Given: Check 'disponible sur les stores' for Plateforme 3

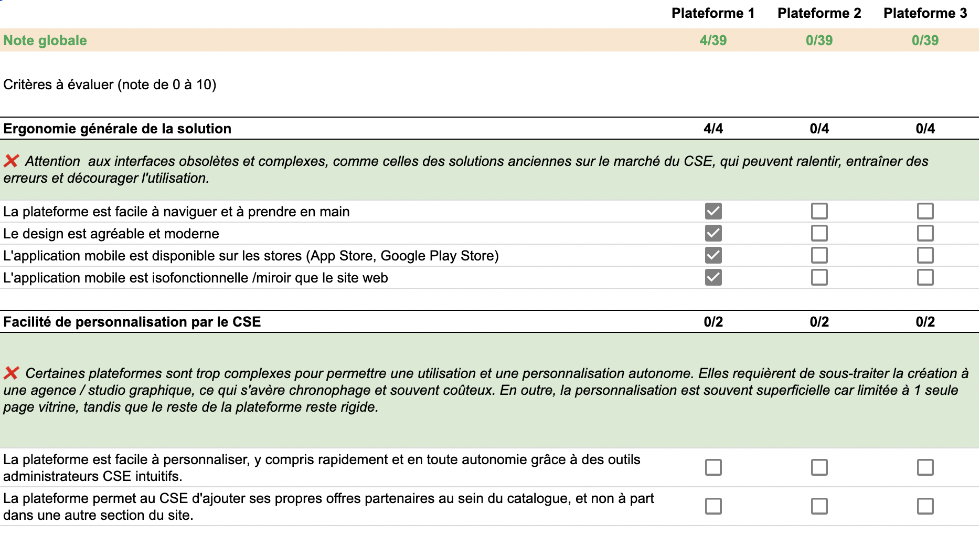Looking at the screenshot, I should pos(925,255).
